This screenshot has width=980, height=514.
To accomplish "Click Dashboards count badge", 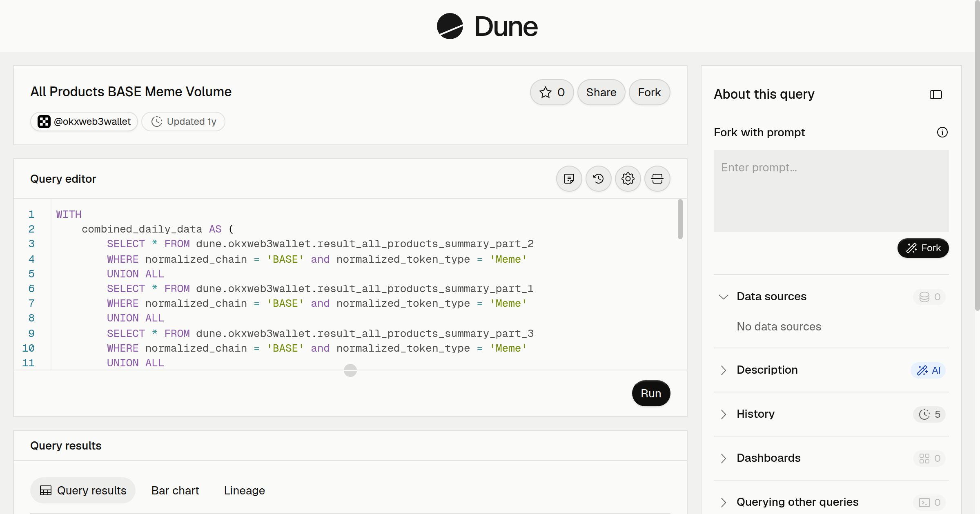I will tap(929, 458).
